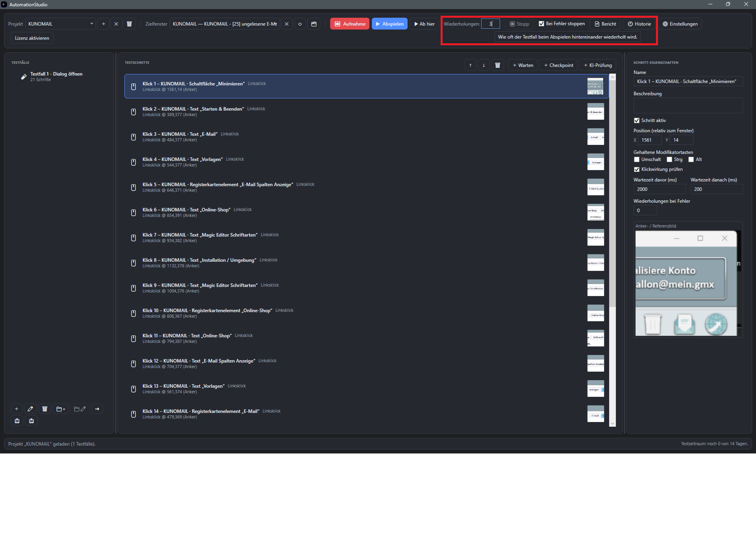Play the test case with Abspielen
The width and height of the screenshot is (756, 544).
[389, 24]
